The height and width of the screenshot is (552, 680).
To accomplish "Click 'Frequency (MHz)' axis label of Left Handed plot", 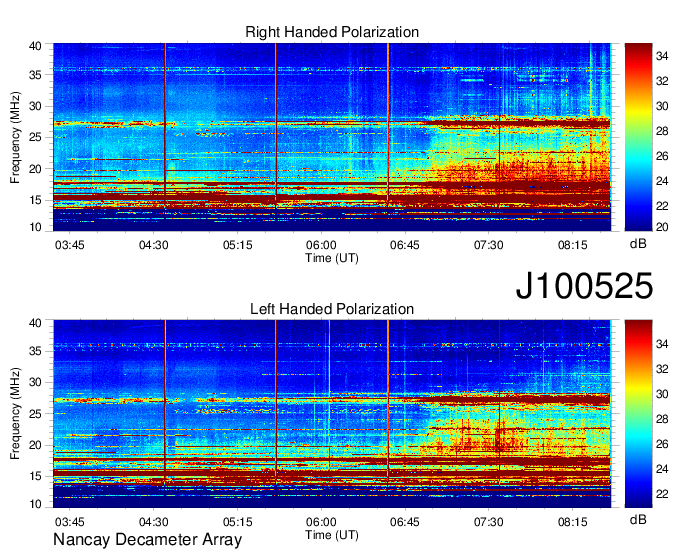I will pos(15,414).
